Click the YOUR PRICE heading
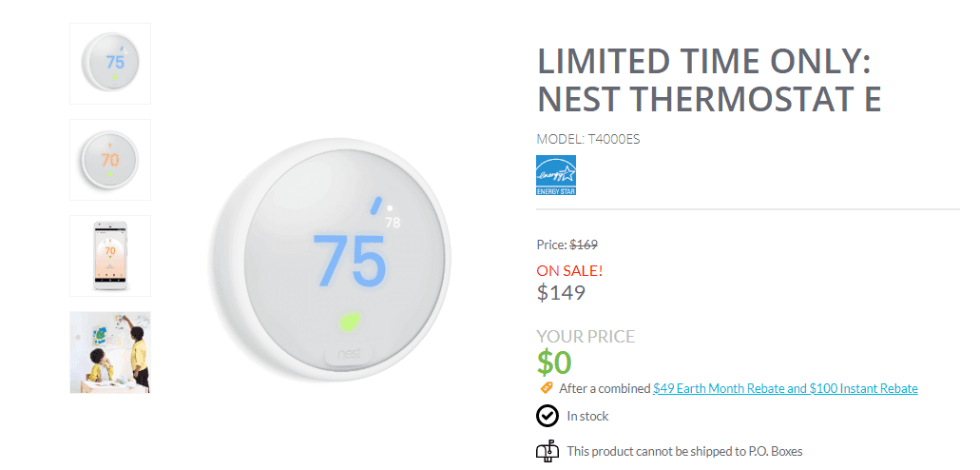 [586, 337]
